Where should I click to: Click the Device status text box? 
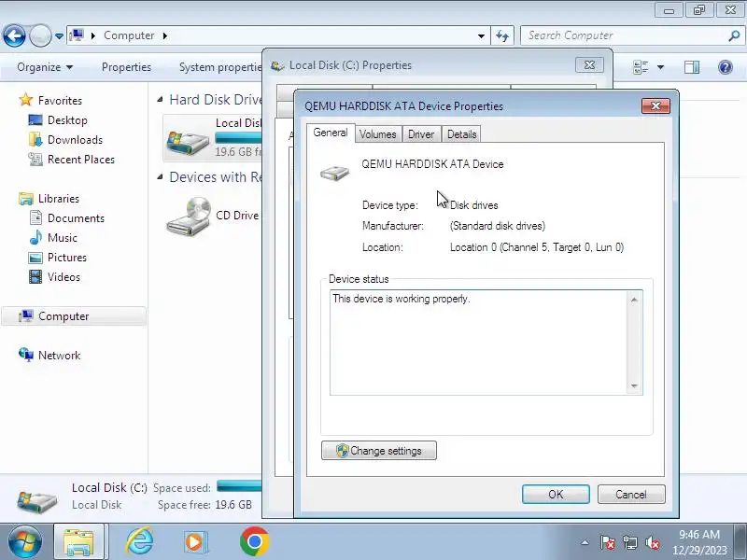point(486,343)
